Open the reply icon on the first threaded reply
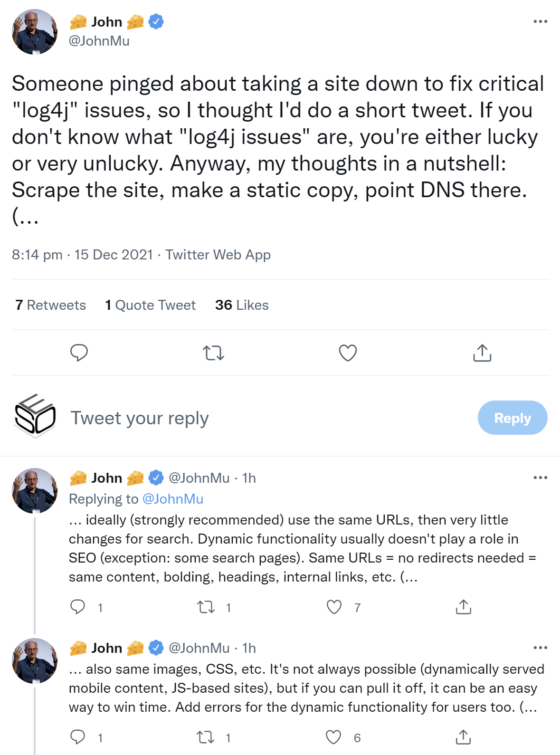Viewport: 560px width, 755px height. point(78,606)
